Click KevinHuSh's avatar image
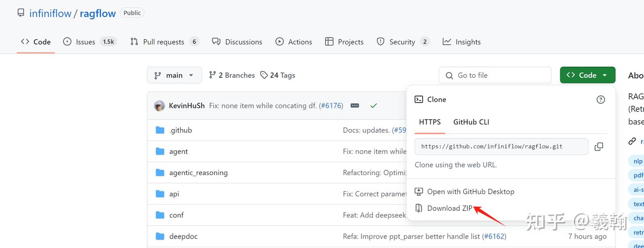This screenshot has height=248, width=644. 159,106
